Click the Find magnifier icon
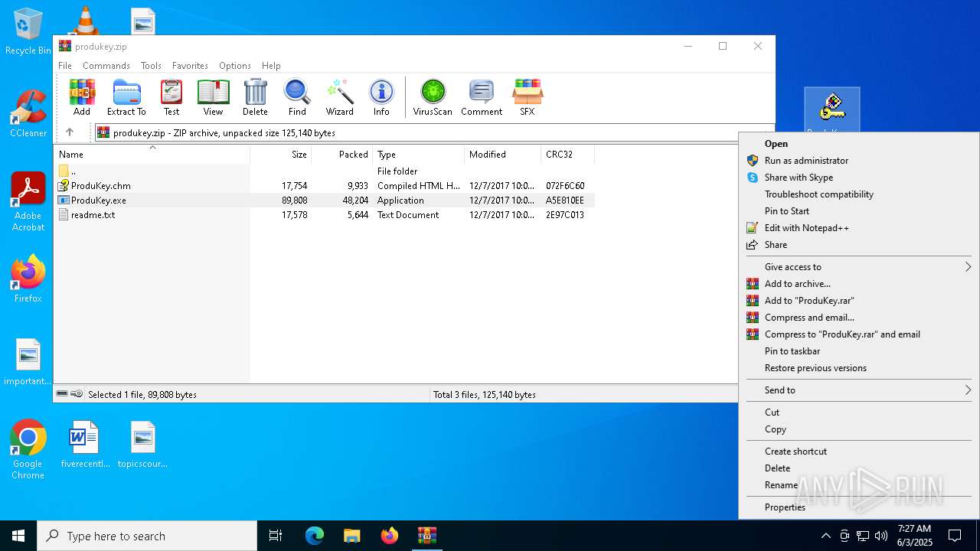Image resolution: width=980 pixels, height=551 pixels. [x=297, y=97]
